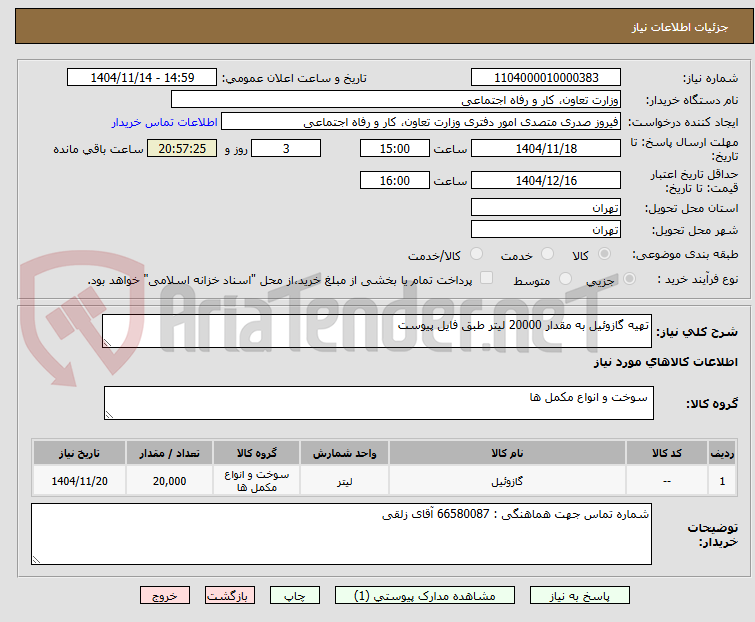Click the گازوئیل item name cell
The height and width of the screenshot is (622, 755).
pos(507,480)
